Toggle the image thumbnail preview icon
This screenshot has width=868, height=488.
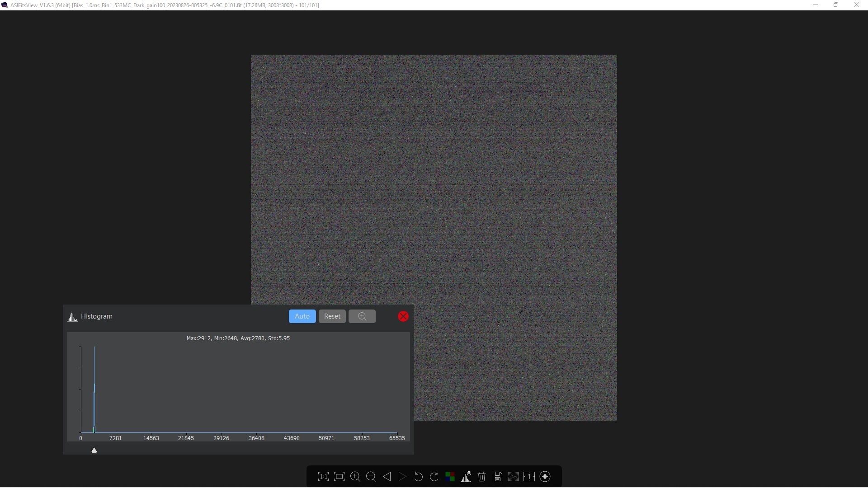tap(513, 477)
